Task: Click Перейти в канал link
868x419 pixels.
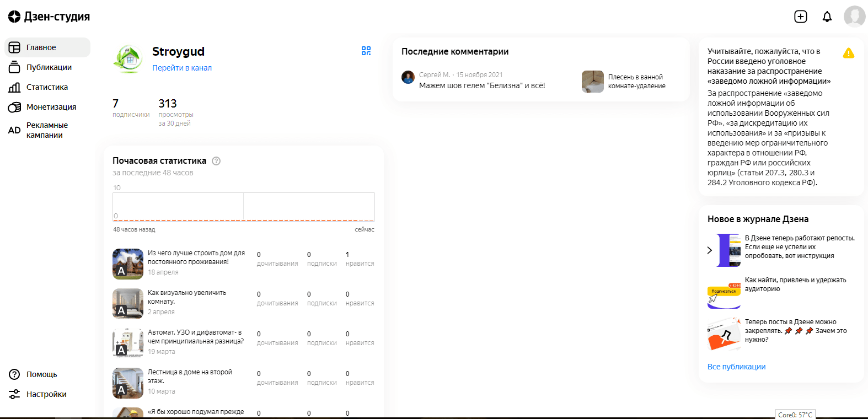Action: point(182,68)
